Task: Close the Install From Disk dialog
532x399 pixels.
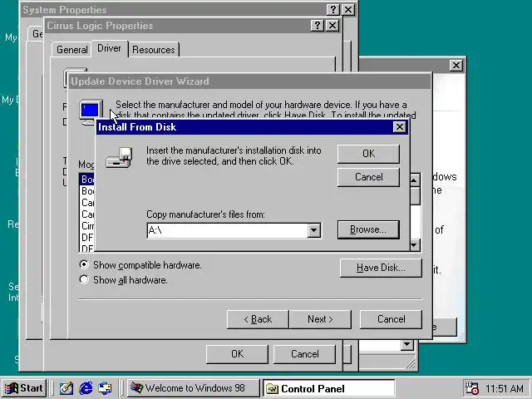Action: 400,127
